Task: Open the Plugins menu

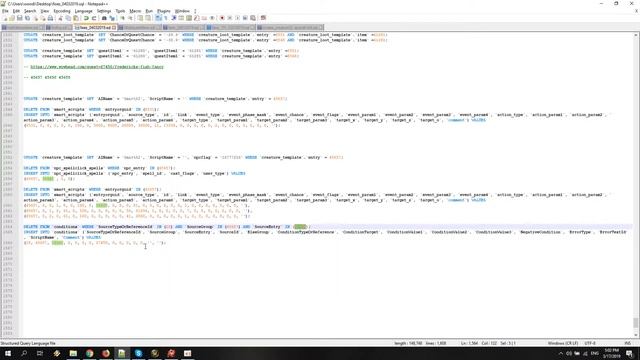Action: [x=164, y=11]
